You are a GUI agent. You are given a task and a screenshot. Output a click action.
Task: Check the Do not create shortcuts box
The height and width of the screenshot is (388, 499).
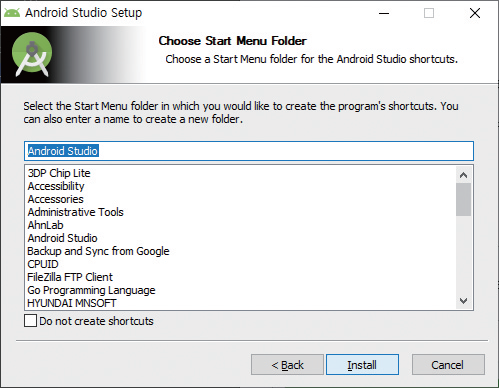pos(30,321)
